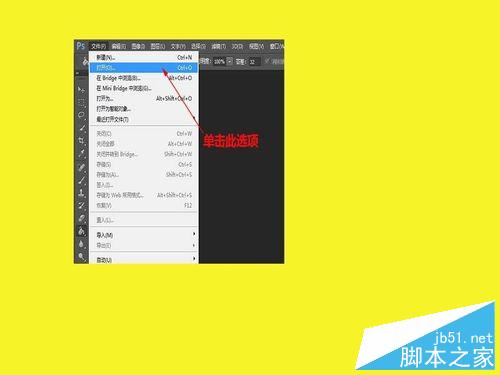This screenshot has width=500, height=375.
Task: Select the Lasso tool
Action: pos(81,115)
